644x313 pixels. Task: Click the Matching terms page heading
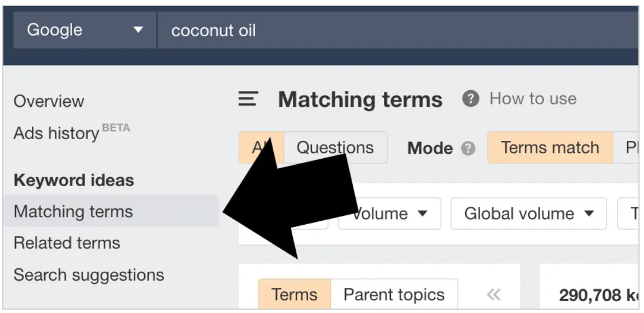360,99
